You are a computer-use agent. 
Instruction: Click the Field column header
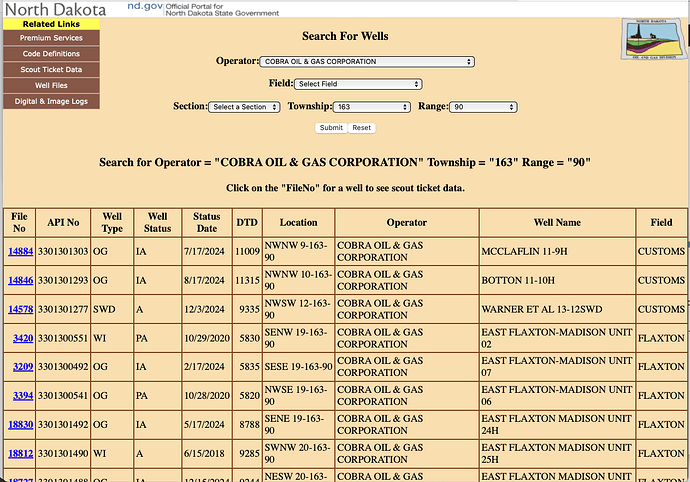click(x=661, y=222)
